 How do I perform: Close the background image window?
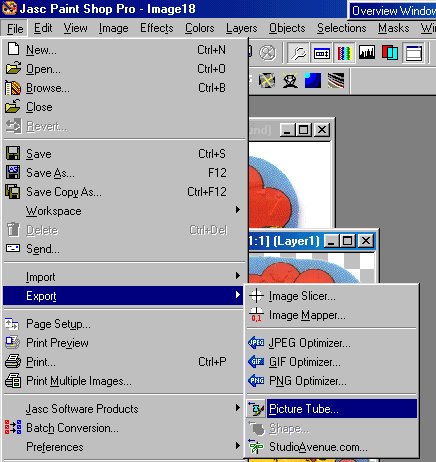(322, 130)
